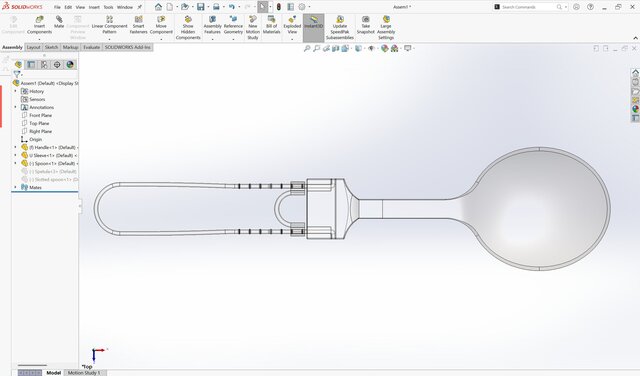Click the New document icon
Image resolution: width=640 pixels, height=376 pixels.
(169, 7)
